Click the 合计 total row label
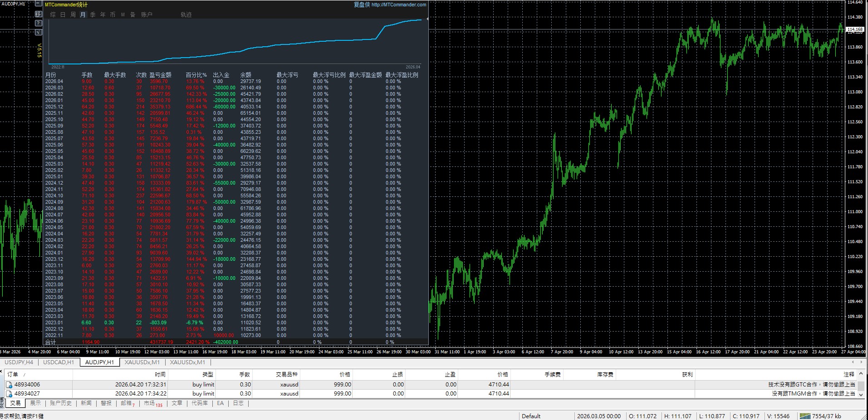The height and width of the screenshot is (420, 868). (50, 342)
